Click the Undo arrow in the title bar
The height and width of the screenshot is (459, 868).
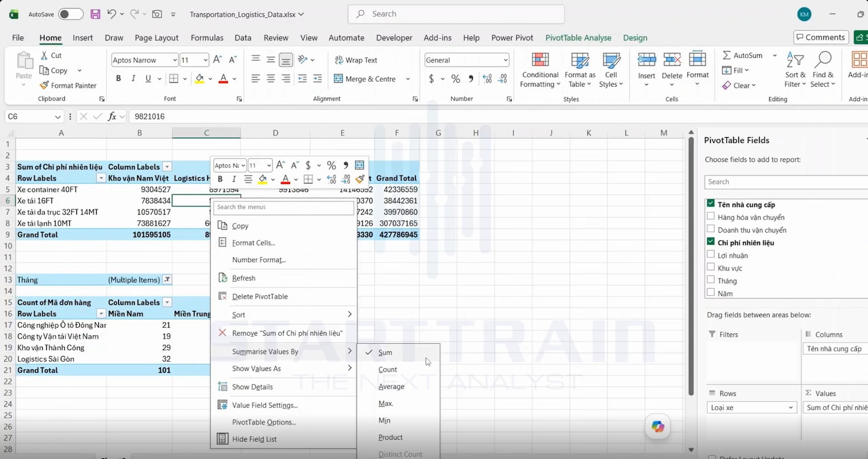coord(112,14)
